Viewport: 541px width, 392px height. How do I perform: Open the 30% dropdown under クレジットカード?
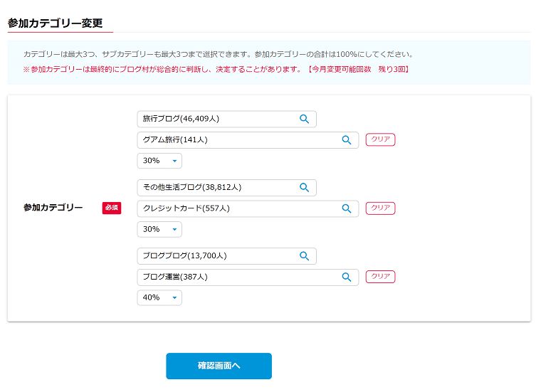coord(159,229)
